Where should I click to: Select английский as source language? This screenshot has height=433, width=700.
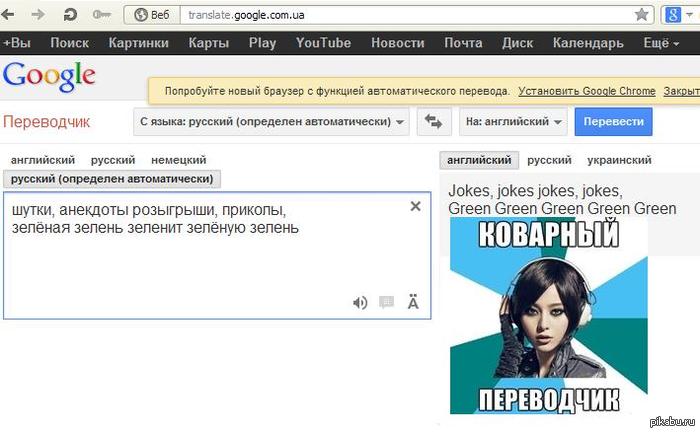click(x=43, y=160)
